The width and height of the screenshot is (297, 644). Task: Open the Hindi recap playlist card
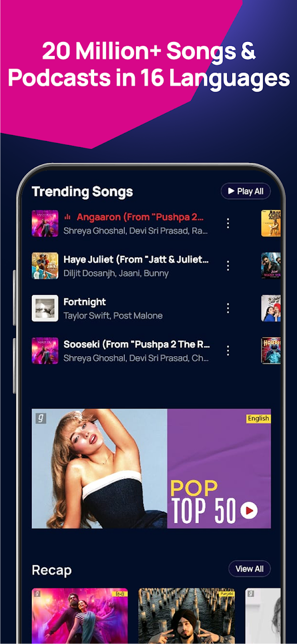coord(80,616)
